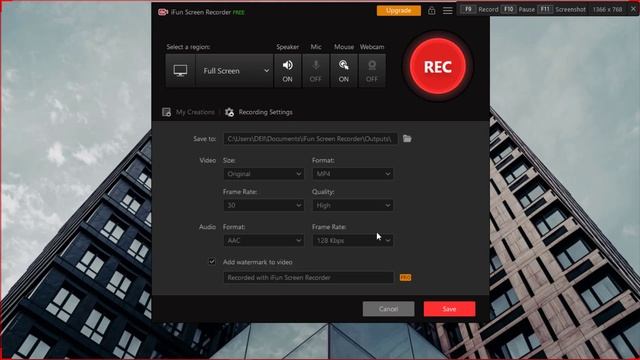Click the lock icon beside Upgrade

pyautogui.click(x=431, y=11)
